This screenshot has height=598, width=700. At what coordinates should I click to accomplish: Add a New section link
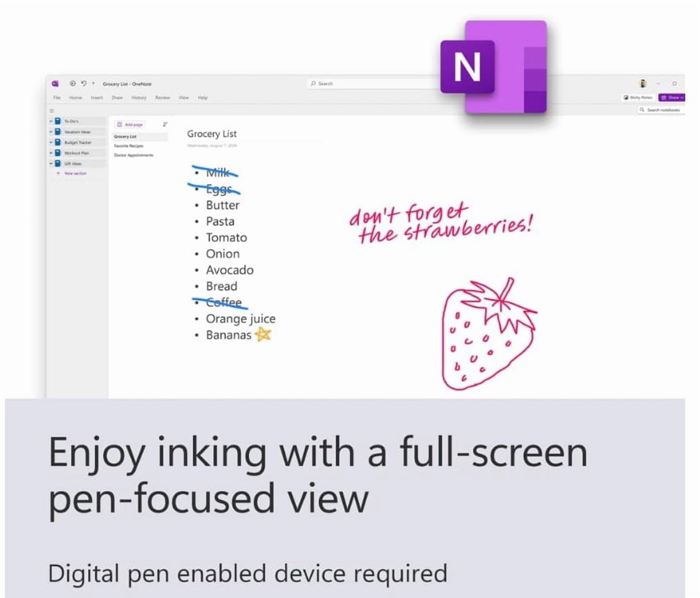pyautogui.click(x=75, y=174)
